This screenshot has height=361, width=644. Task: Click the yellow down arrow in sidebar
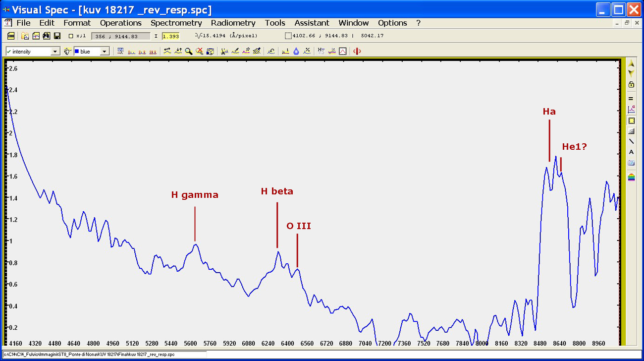point(631,73)
